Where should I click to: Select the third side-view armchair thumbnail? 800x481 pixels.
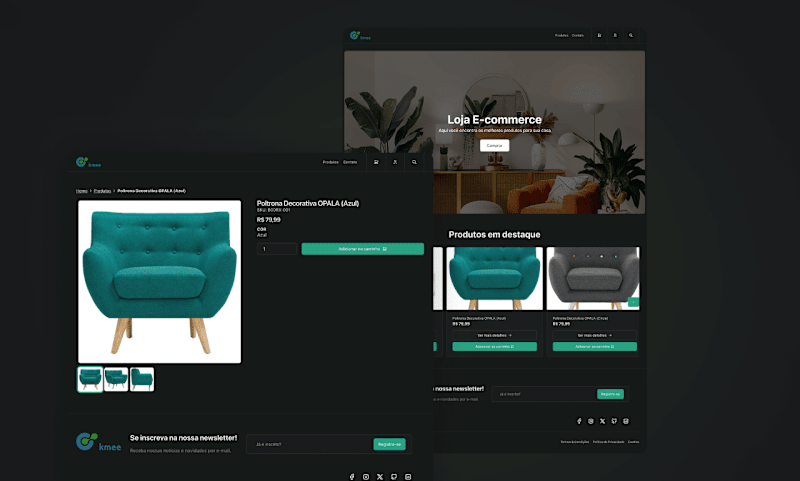tap(142, 379)
